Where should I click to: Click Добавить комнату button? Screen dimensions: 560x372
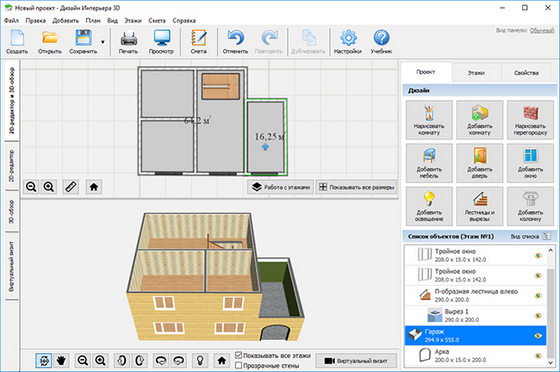click(480, 120)
